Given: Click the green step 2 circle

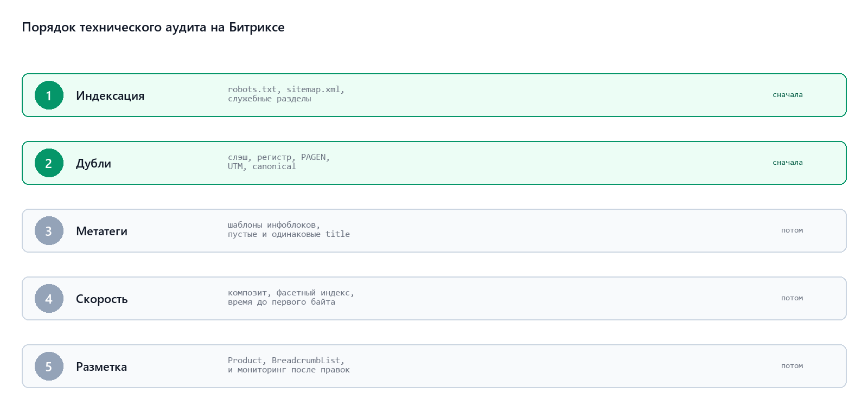Looking at the screenshot, I should tap(49, 163).
